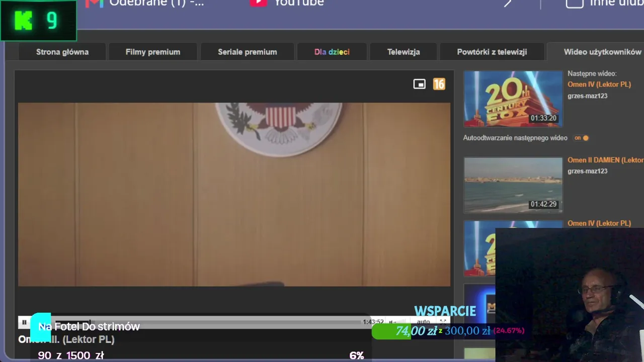The height and width of the screenshot is (362, 644).
Task: Click the Następne wideo heading
Action: point(592,73)
